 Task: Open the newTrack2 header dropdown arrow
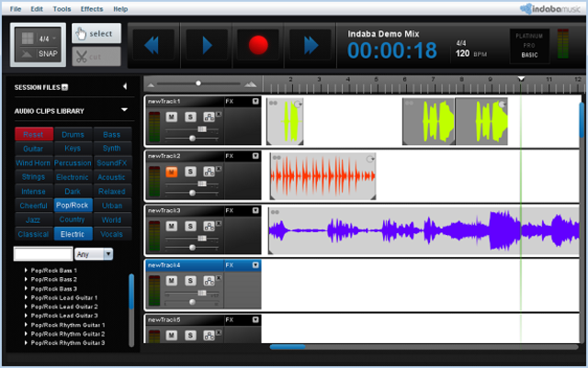255,156
